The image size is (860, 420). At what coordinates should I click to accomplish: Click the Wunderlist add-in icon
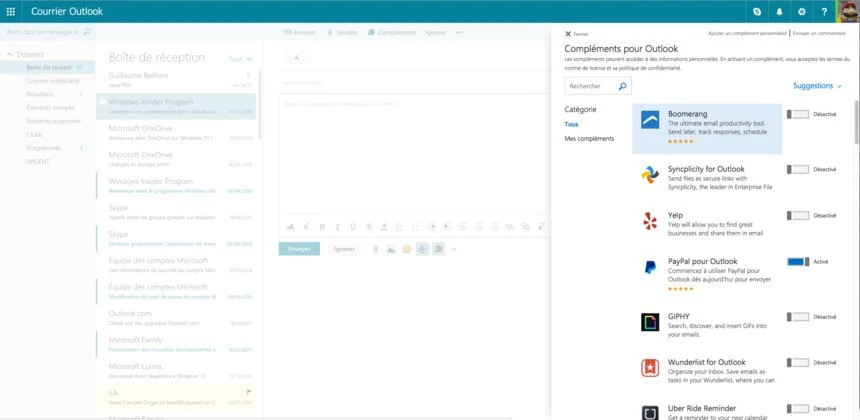coord(650,368)
